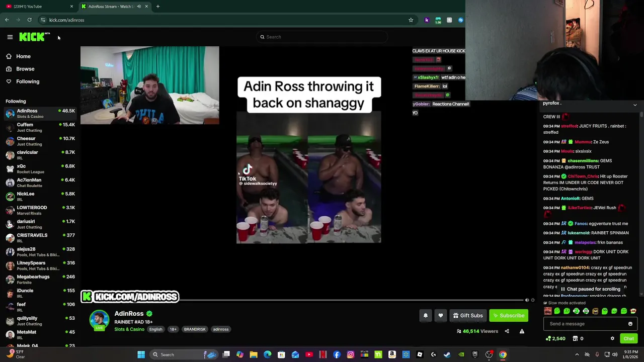Open the Kick hamburger sidebar menu
The width and height of the screenshot is (644, 362).
coord(10,37)
